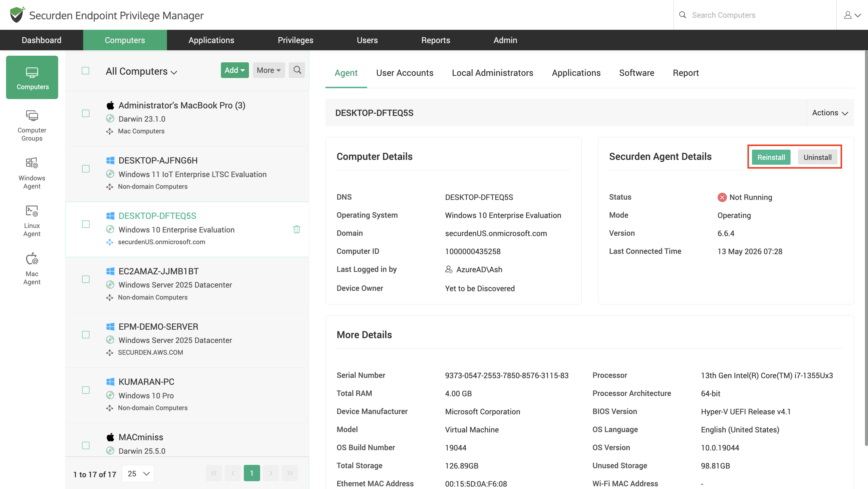Open Applications in top navigation bar
This screenshot has height=489, width=868.
tap(211, 40)
